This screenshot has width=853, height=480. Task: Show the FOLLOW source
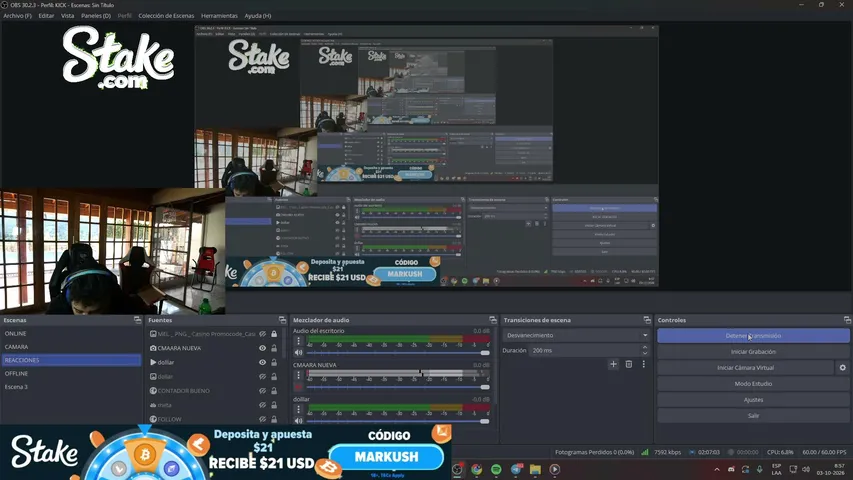click(x=262, y=419)
